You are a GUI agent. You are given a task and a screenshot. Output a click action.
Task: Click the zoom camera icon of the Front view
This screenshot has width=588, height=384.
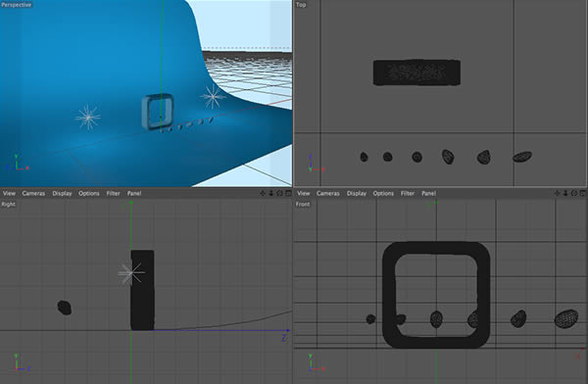pos(565,193)
